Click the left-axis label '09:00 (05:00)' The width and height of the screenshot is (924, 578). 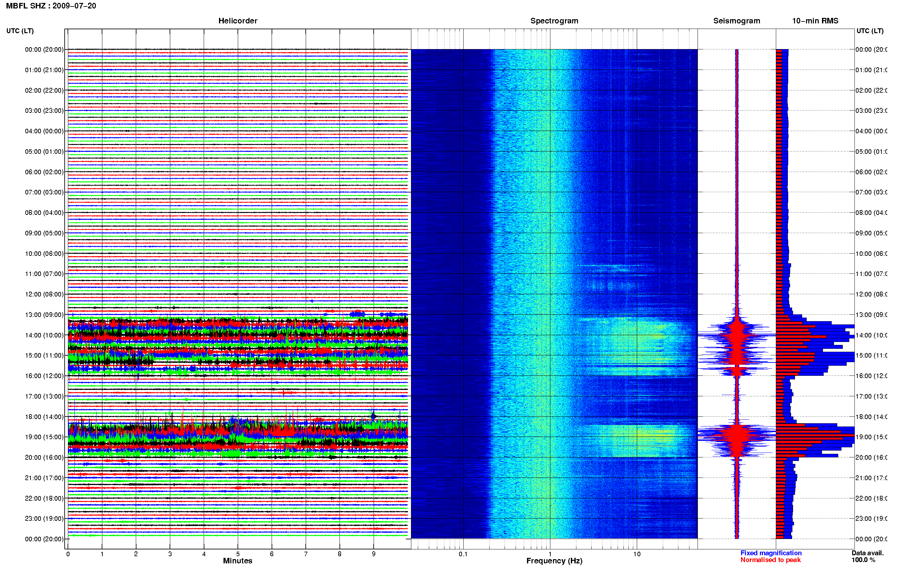(x=44, y=233)
